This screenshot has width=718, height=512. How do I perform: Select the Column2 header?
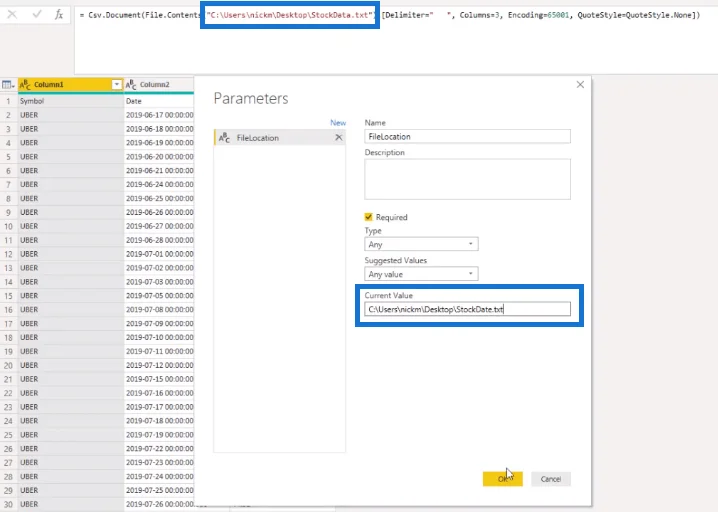tap(159, 84)
